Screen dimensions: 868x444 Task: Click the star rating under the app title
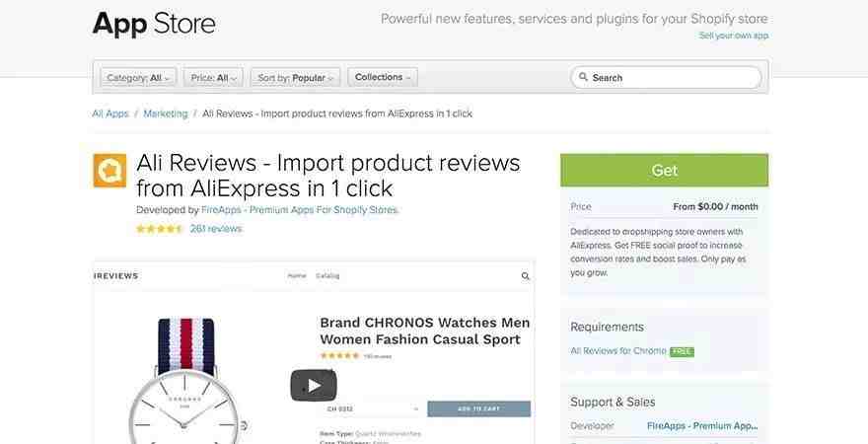pos(160,229)
